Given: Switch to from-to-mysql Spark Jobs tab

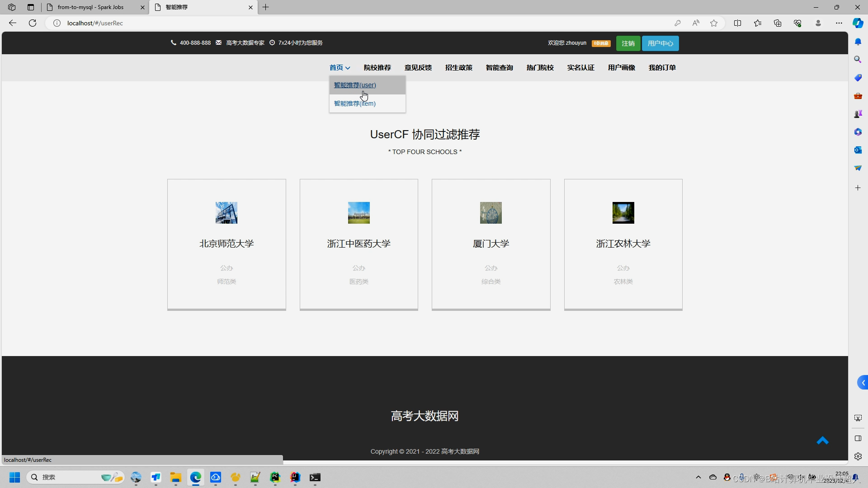Looking at the screenshot, I should tap(90, 7).
